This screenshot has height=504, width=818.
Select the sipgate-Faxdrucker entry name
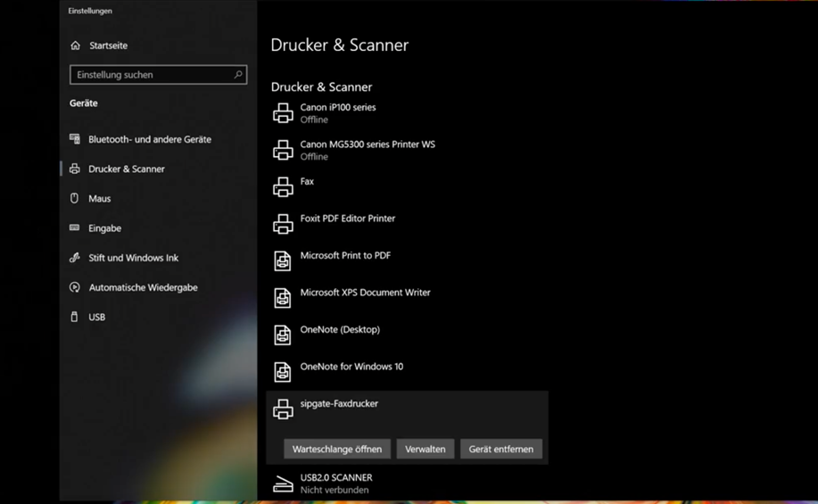pos(339,403)
